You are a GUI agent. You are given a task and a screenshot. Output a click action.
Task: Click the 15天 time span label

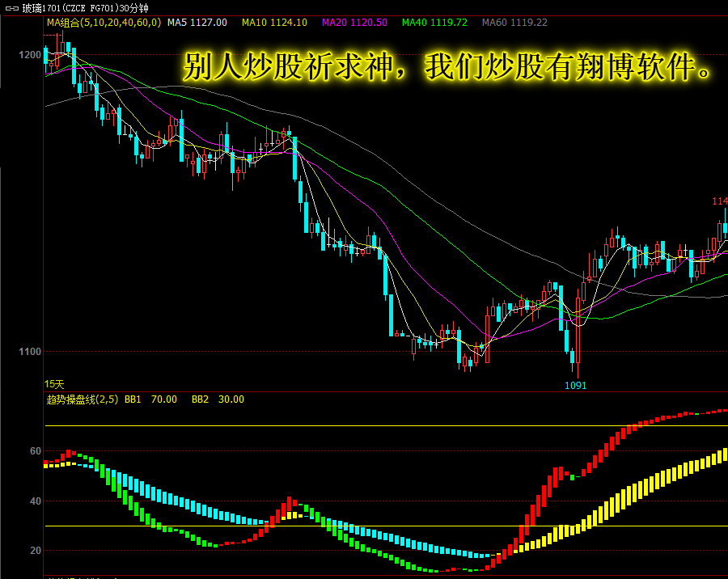(x=54, y=384)
